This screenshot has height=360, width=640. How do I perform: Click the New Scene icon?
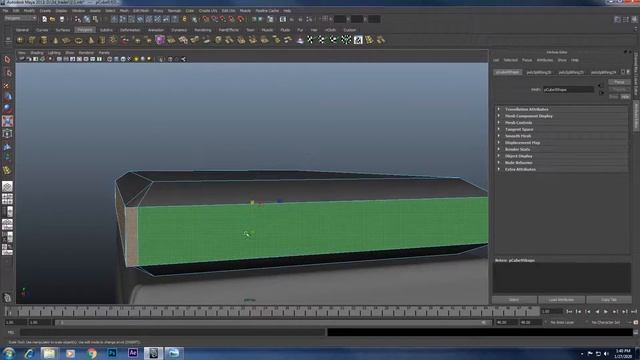coord(44,19)
